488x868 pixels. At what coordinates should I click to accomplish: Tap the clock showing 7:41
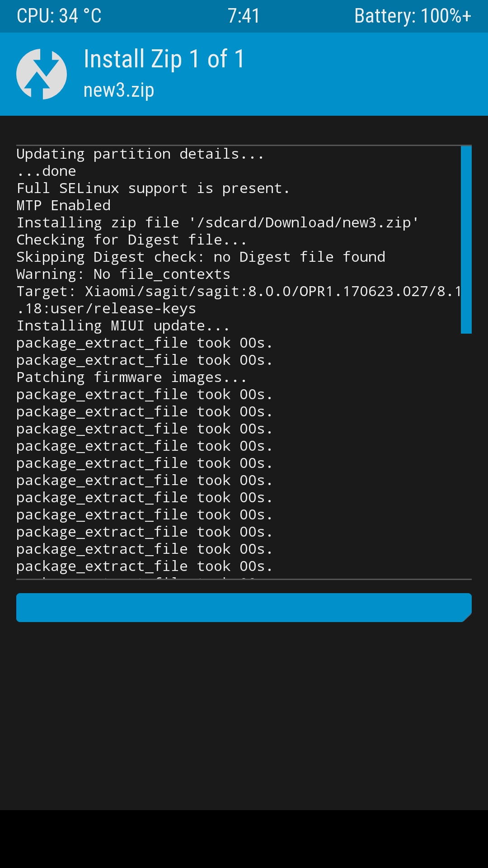(x=244, y=16)
